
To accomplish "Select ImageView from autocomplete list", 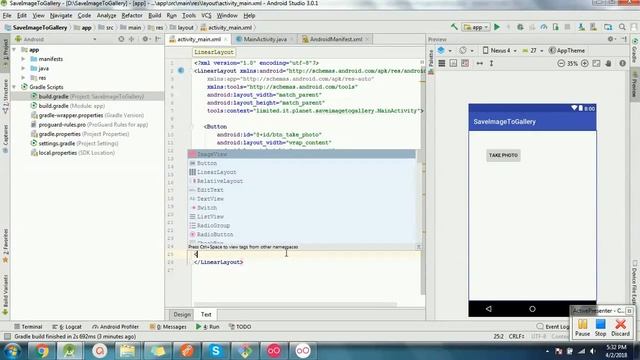I will click(302, 154).
